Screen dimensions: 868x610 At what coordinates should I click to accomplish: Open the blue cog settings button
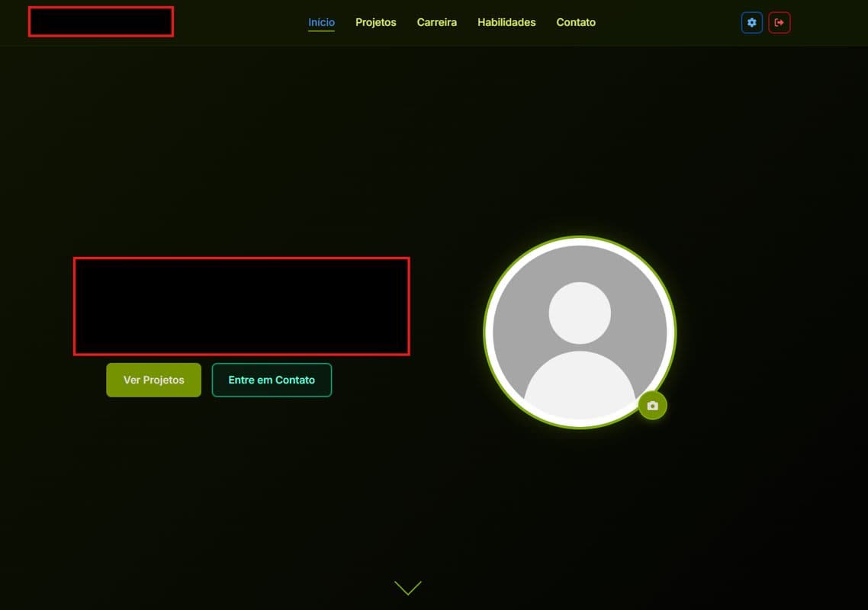[751, 23]
